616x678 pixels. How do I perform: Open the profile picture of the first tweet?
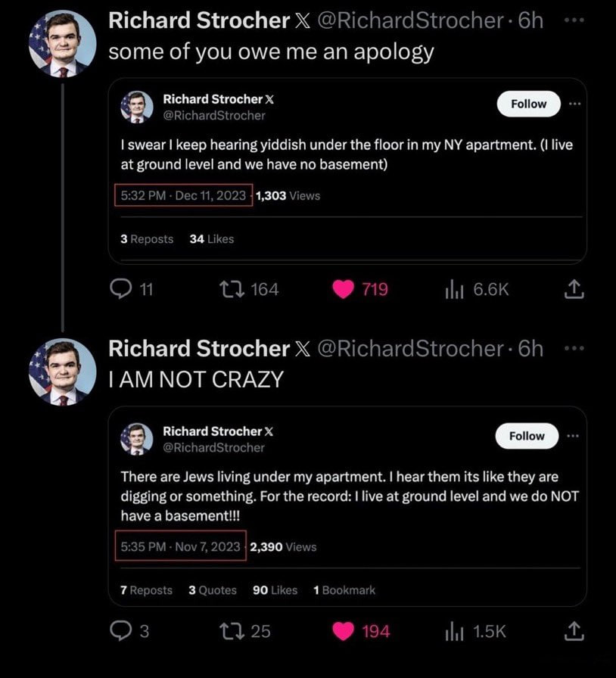(63, 44)
